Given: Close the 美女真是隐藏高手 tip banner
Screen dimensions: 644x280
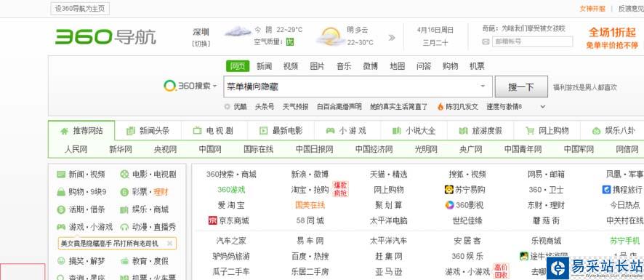Looking at the screenshot, I should (169, 244).
